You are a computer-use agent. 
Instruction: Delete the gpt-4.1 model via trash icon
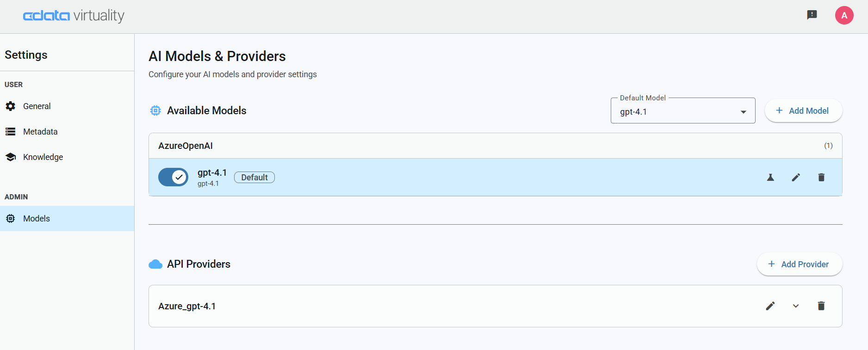tap(821, 177)
